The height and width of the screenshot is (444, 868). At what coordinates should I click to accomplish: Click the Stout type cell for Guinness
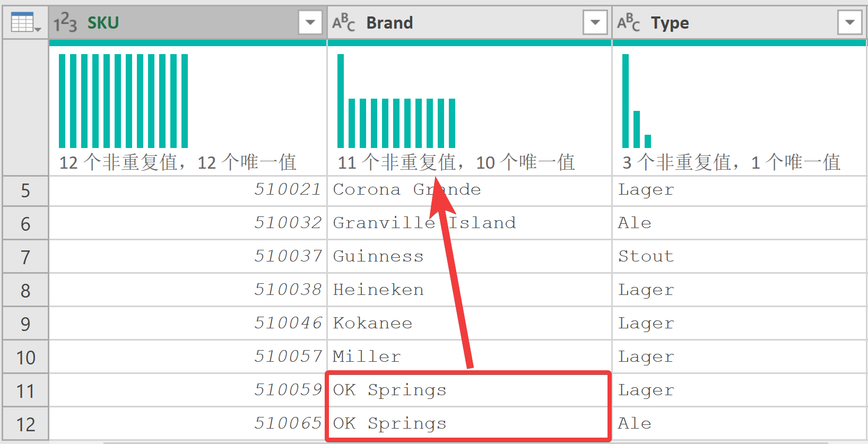pyautogui.click(x=740, y=257)
